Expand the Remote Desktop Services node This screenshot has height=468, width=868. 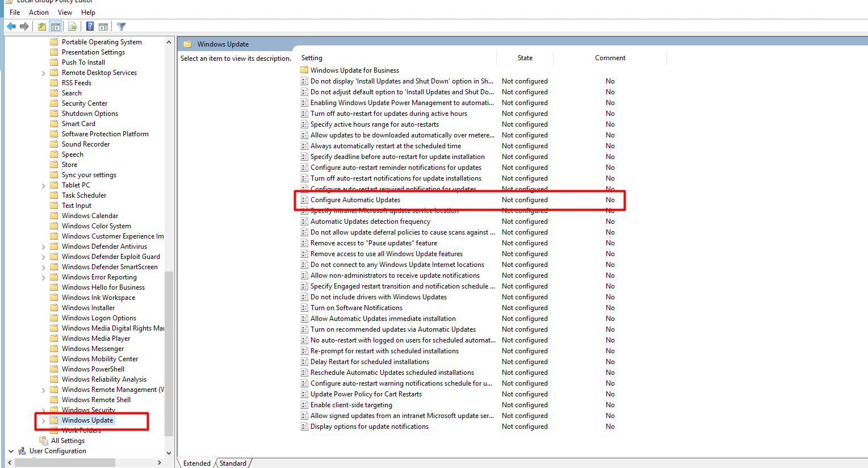pyautogui.click(x=44, y=73)
